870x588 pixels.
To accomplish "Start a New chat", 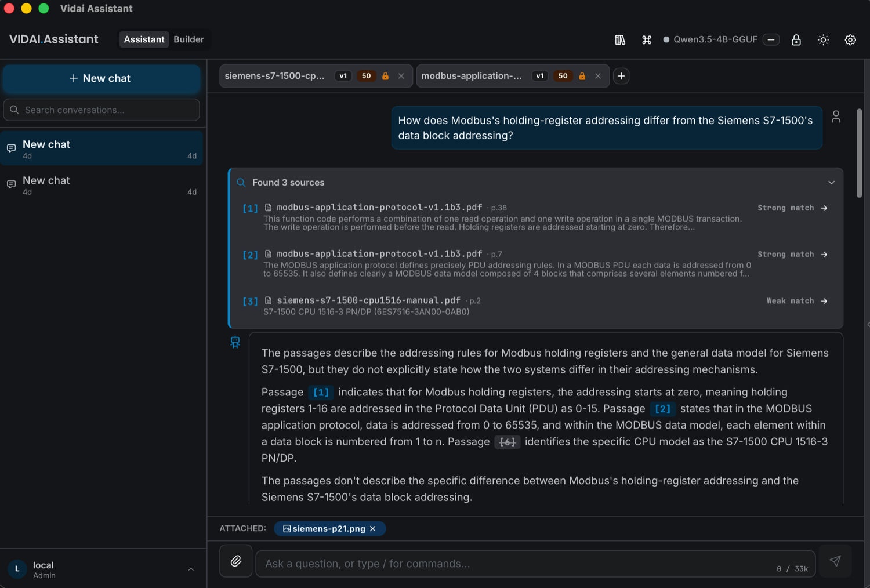I will pos(101,78).
